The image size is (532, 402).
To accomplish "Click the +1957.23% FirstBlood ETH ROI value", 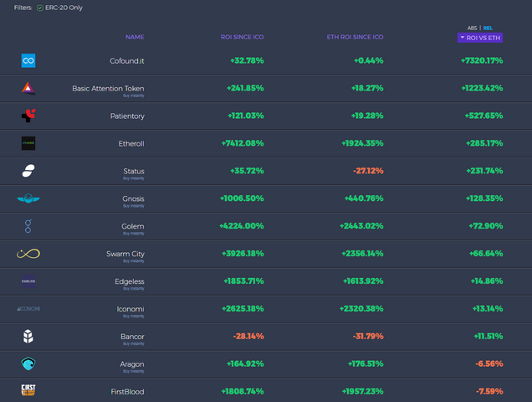I will [362, 391].
